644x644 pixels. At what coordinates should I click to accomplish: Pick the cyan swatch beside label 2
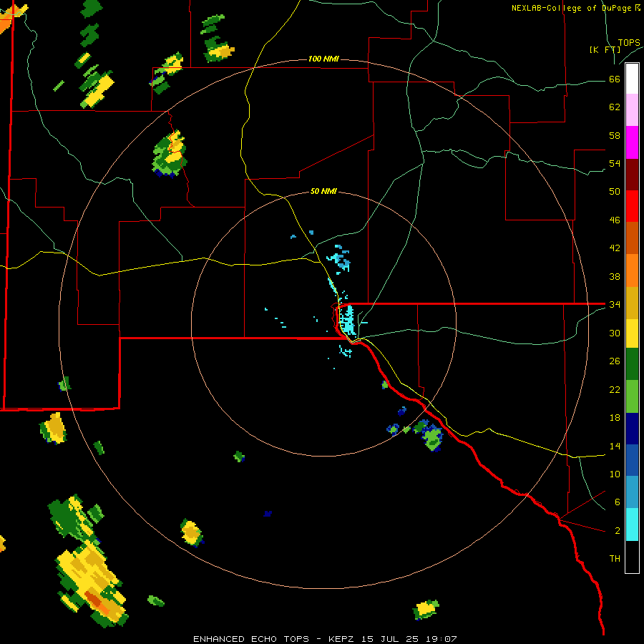632,525
